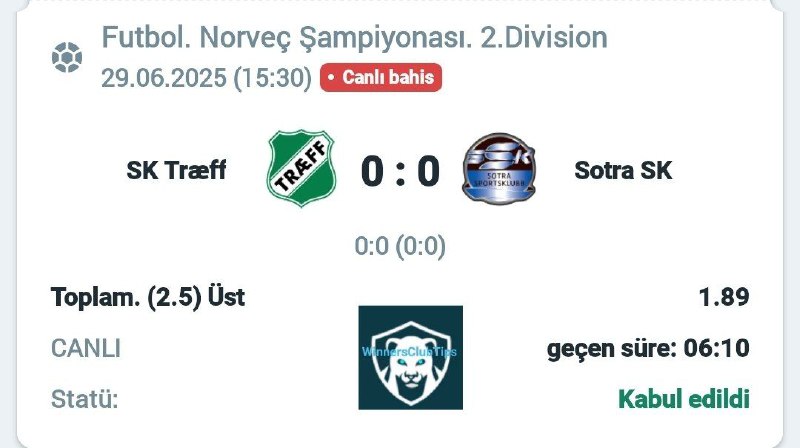Open the Norveç Şampiyonası 2.Division league title
This screenshot has width=800, height=448.
click(x=355, y=37)
